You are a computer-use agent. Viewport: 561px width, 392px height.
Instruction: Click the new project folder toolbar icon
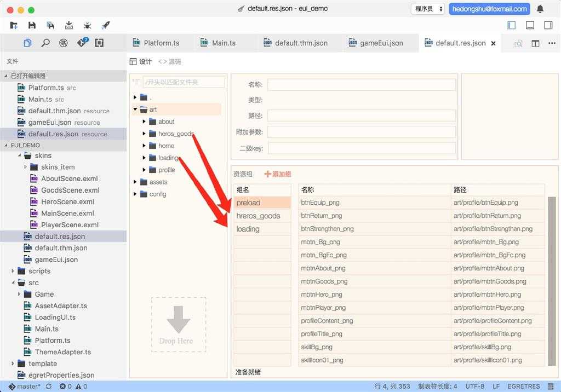pos(14,25)
